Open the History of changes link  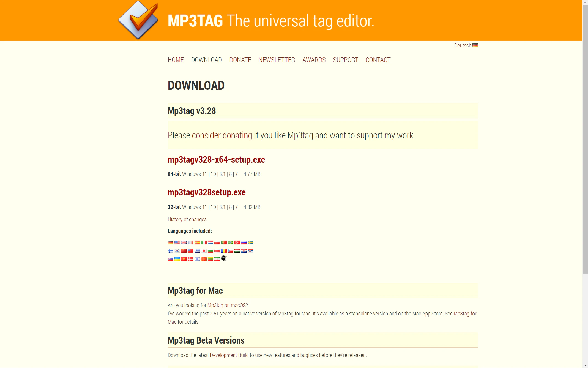point(187,219)
